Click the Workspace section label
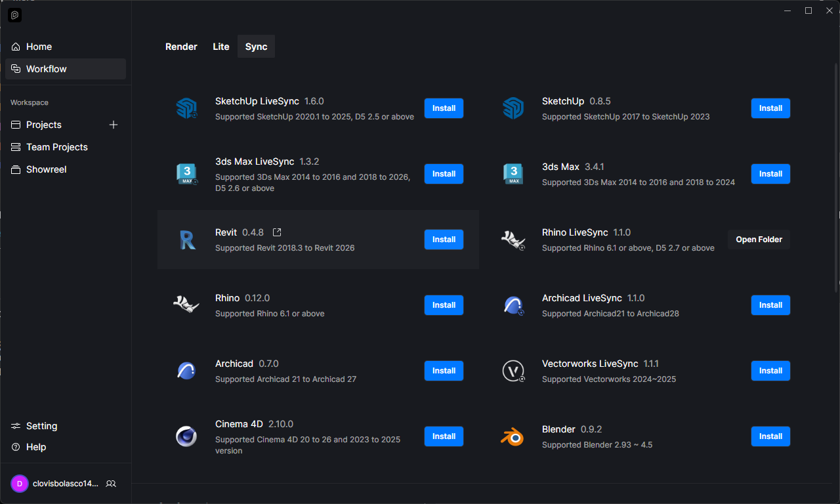The width and height of the screenshot is (840, 504). point(30,102)
